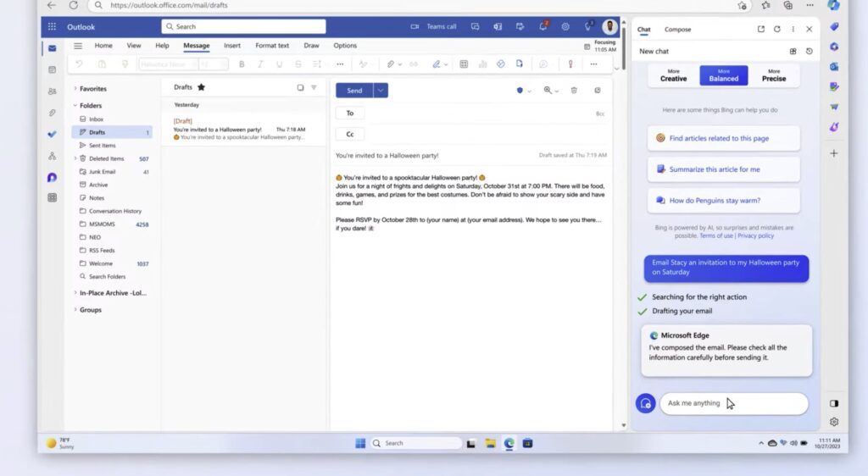Click How do Penguins stay warm suggestion
Image resolution: width=868 pixels, height=476 pixels.
point(724,200)
